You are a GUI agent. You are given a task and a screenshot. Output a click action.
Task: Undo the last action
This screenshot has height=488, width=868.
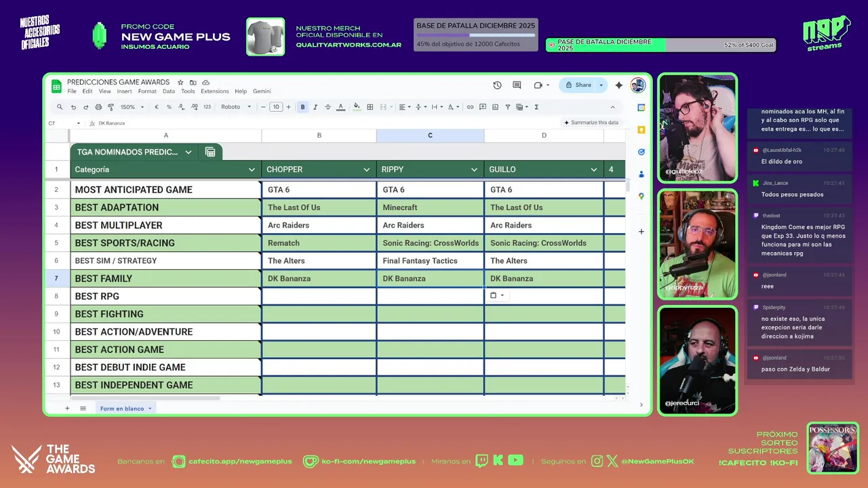point(73,107)
